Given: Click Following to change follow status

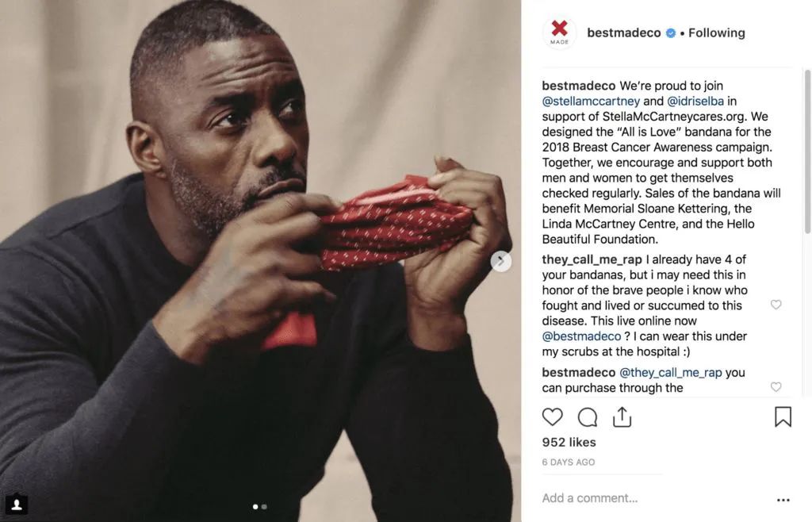Looking at the screenshot, I should coord(717,33).
